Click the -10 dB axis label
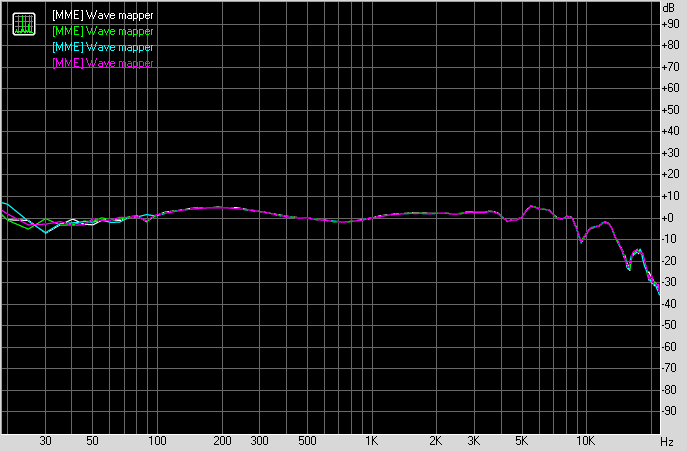This screenshot has width=687, height=451. coord(671,239)
